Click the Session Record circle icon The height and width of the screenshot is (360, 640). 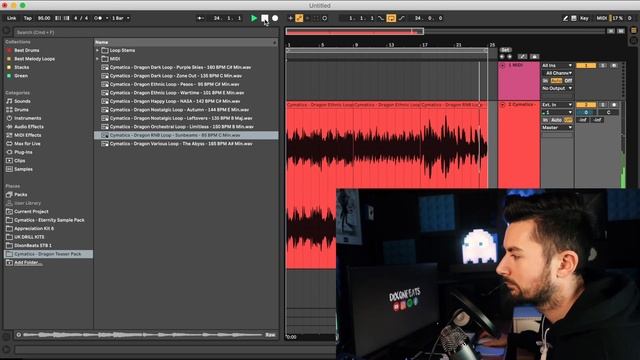click(x=325, y=18)
